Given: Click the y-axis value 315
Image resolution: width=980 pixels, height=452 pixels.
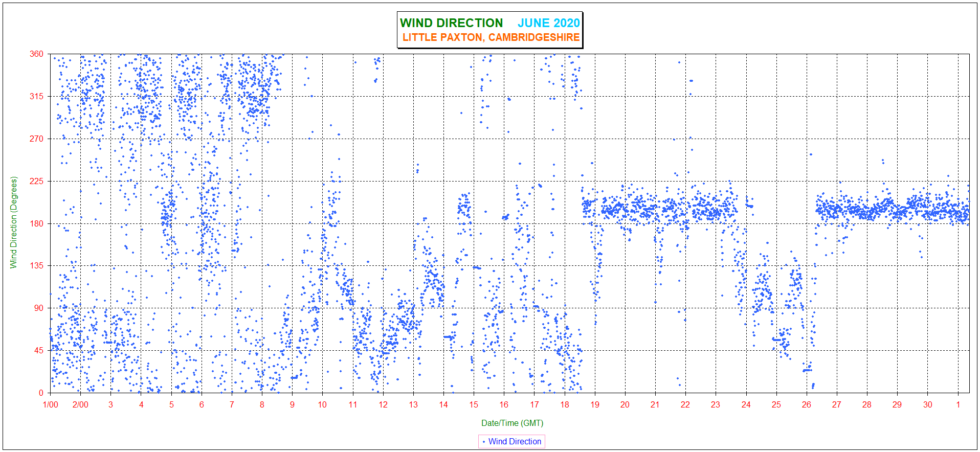Looking at the screenshot, I should (36, 96).
